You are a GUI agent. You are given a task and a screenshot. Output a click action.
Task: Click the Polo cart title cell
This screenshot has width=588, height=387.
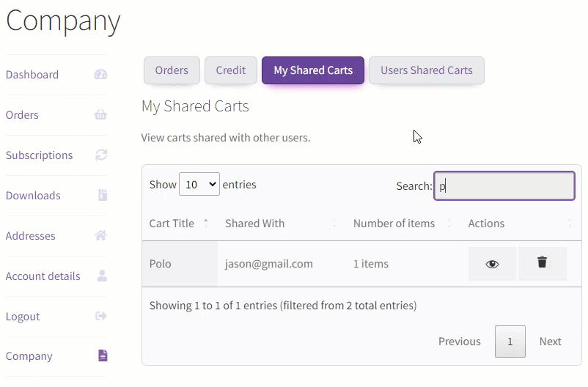click(x=180, y=264)
